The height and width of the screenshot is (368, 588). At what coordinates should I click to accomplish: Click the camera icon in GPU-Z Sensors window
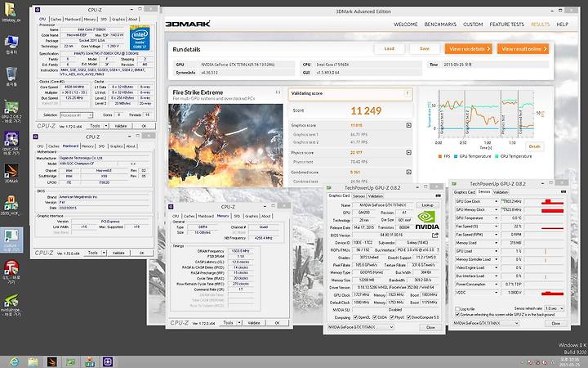pyautogui.click(x=563, y=192)
